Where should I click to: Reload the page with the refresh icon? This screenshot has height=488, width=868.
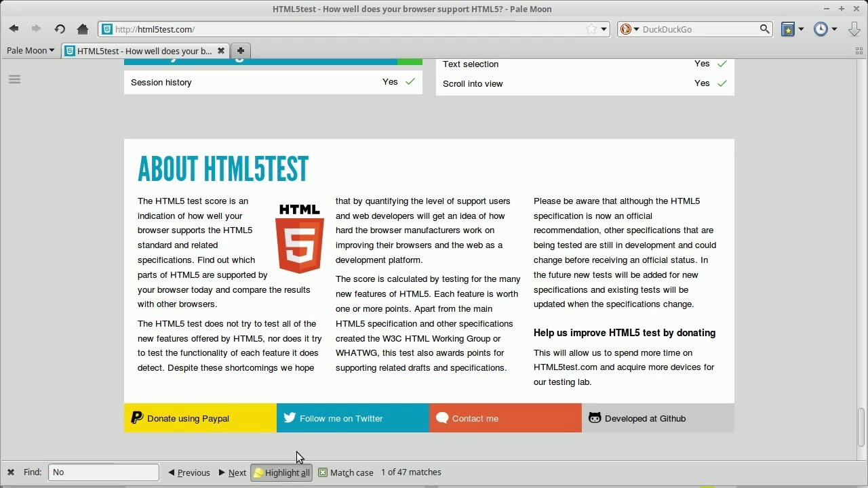tap(60, 29)
